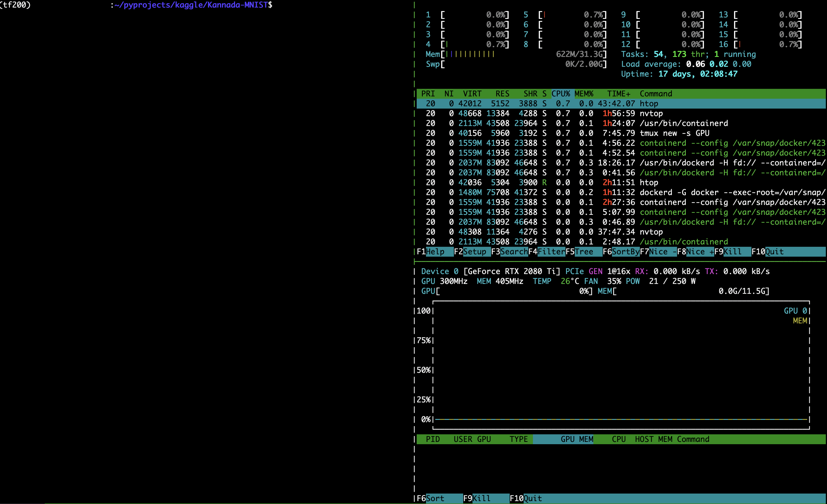This screenshot has width=827, height=504.
Task: Select the containerd --config row with 4:52.54
Action: pyautogui.click(x=621, y=153)
